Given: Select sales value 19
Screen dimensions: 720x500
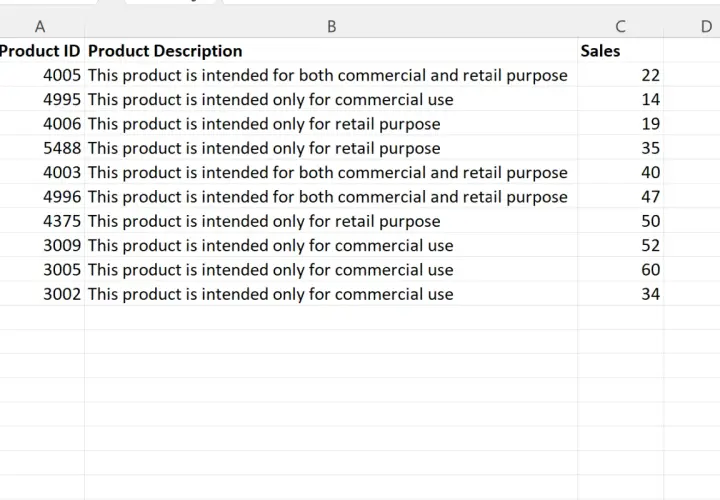Looking at the screenshot, I should (x=620, y=124).
